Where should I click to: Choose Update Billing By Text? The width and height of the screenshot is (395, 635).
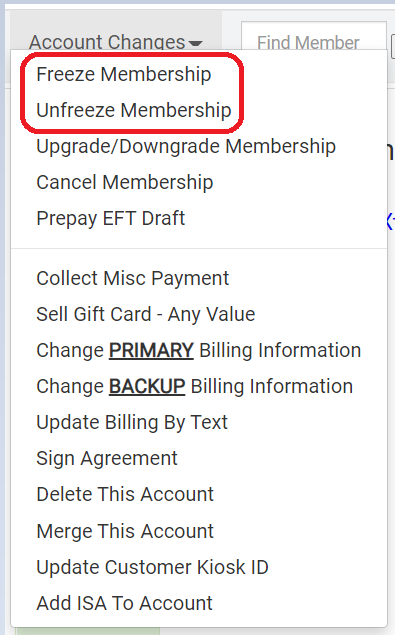tap(132, 422)
